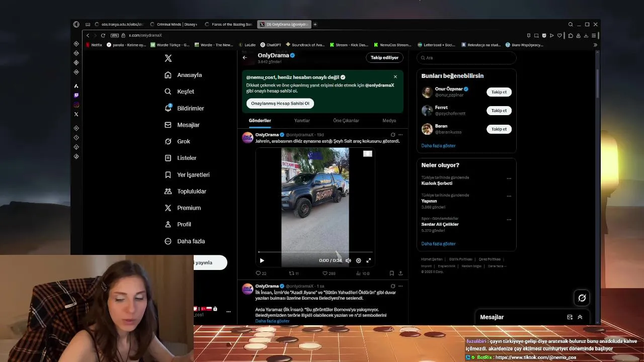Open Profil in the sidebar
The width and height of the screenshot is (644, 362).
[178, 224]
